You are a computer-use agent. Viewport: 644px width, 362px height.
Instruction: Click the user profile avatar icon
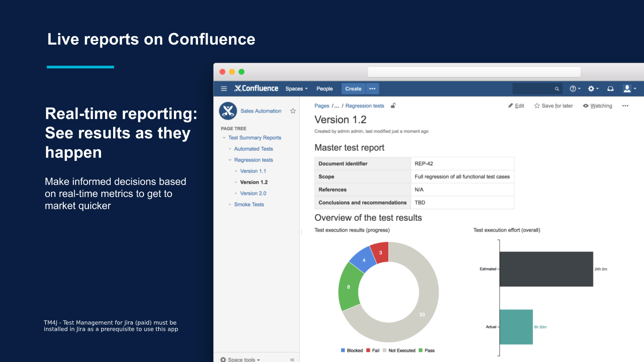tap(627, 88)
